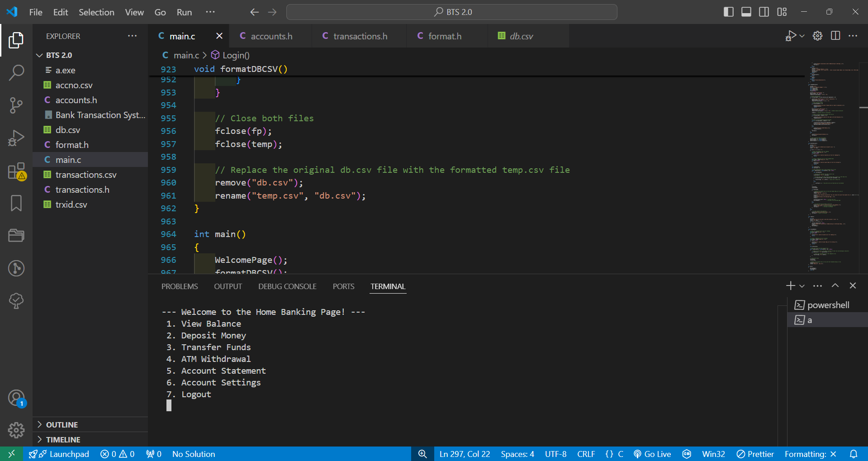
Task: Open the Run and Debug view
Action: pyautogui.click(x=16, y=138)
